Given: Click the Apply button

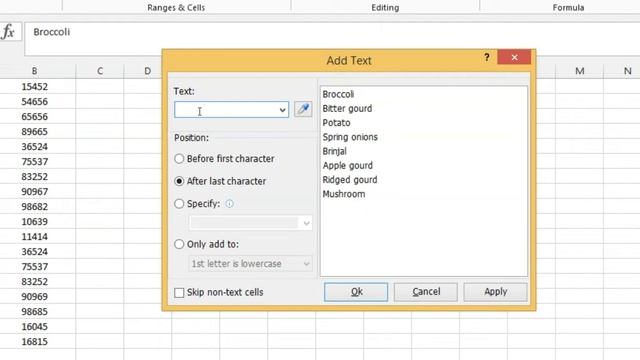Looking at the screenshot, I should [496, 292].
